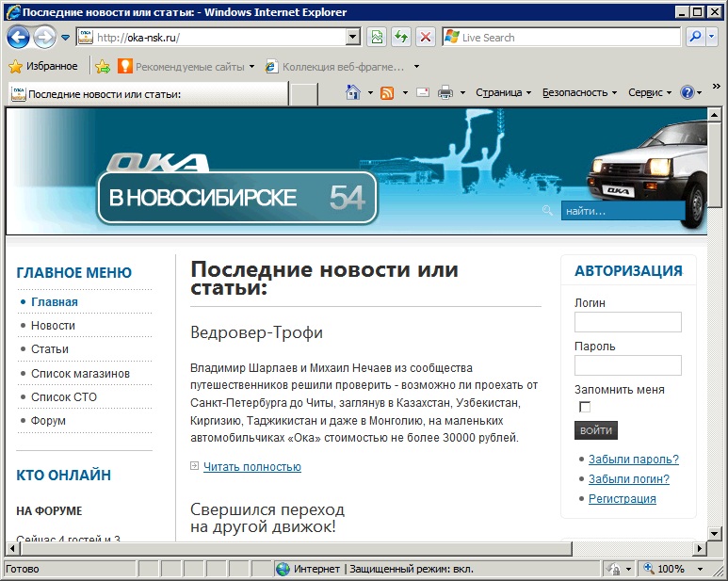The height and width of the screenshot is (581, 728).
Task: Click the Пароль input field
Action: 628,365
